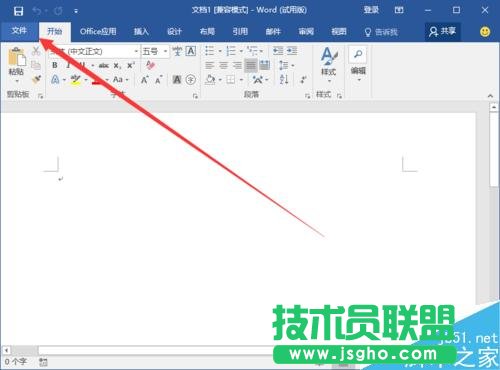Open the 审阅 (Review) tab
Image resolution: width=500 pixels, height=370 pixels.
pos(306,32)
